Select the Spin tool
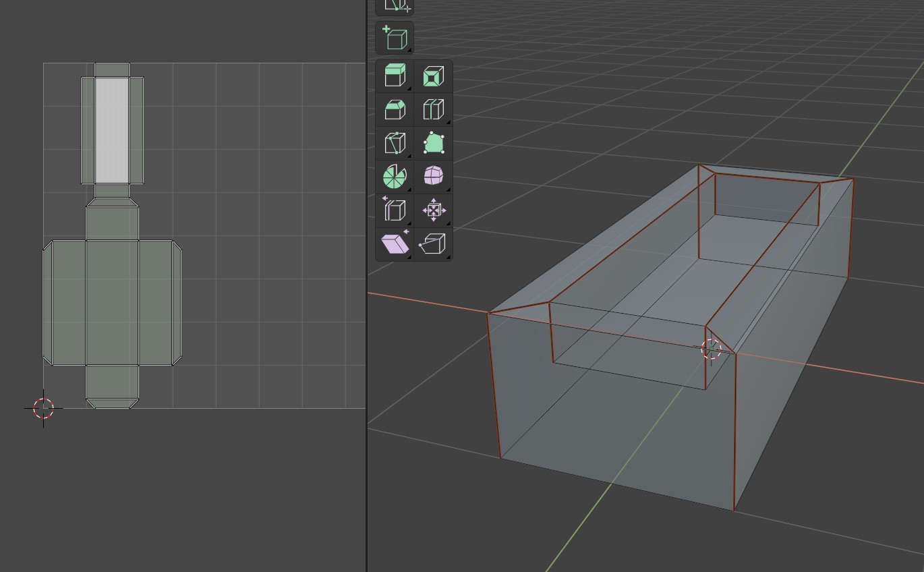924x572 pixels. point(395,177)
